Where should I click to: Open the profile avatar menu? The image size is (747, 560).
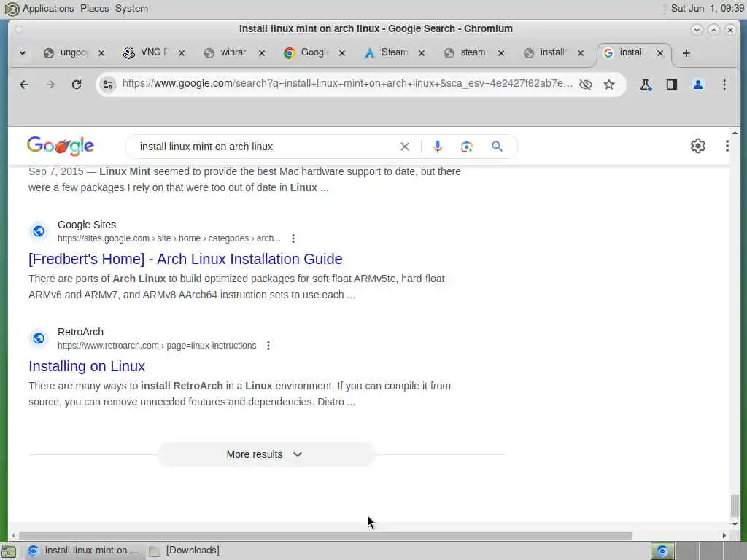click(x=698, y=85)
